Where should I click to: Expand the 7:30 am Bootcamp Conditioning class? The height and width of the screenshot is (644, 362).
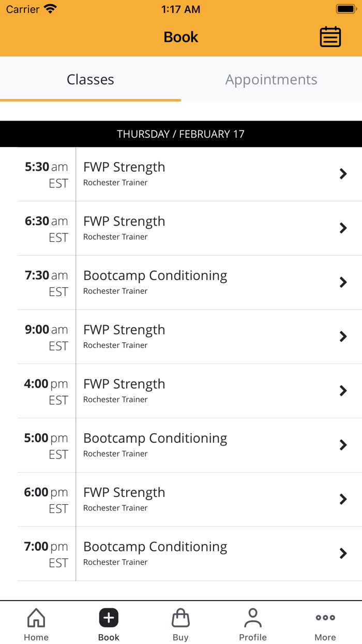click(181, 282)
